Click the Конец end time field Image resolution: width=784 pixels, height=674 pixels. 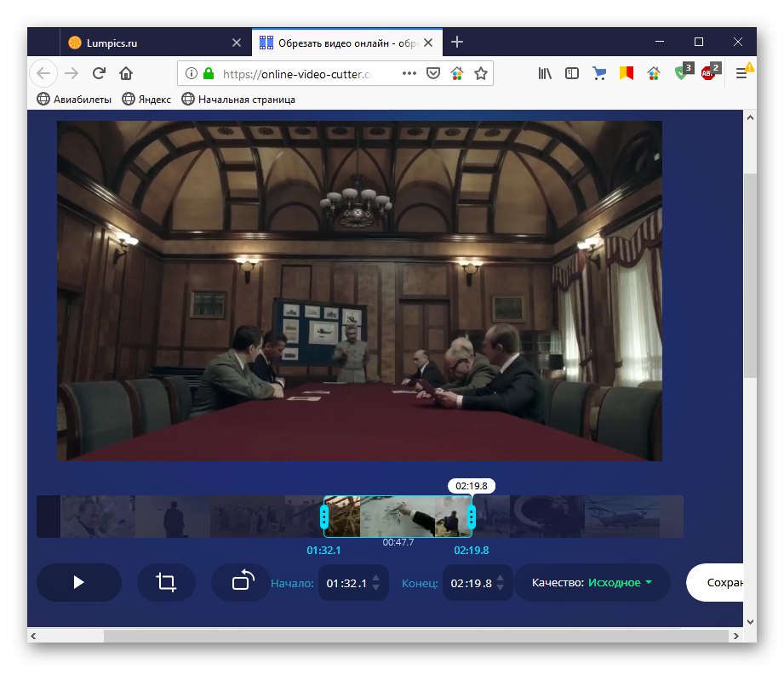tap(471, 583)
